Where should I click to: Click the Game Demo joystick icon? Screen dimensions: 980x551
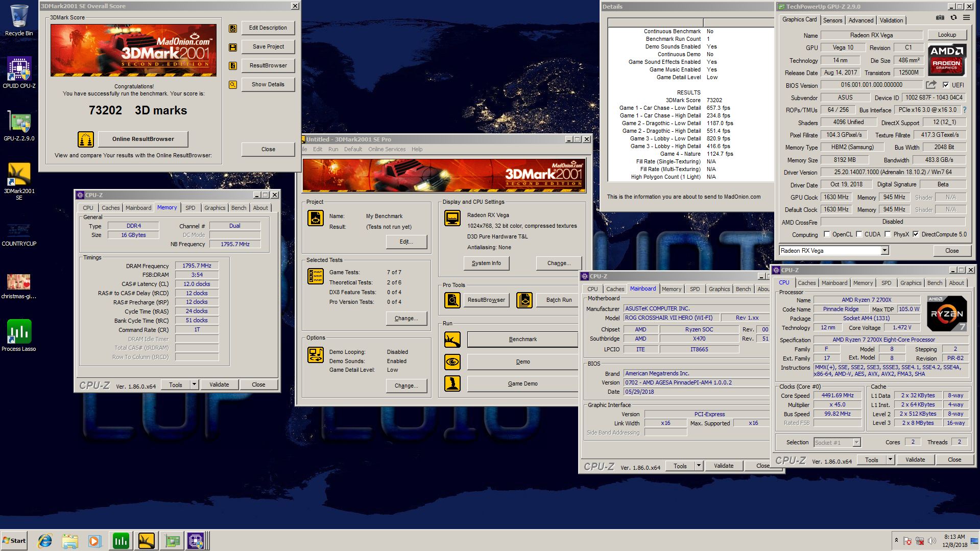(452, 384)
